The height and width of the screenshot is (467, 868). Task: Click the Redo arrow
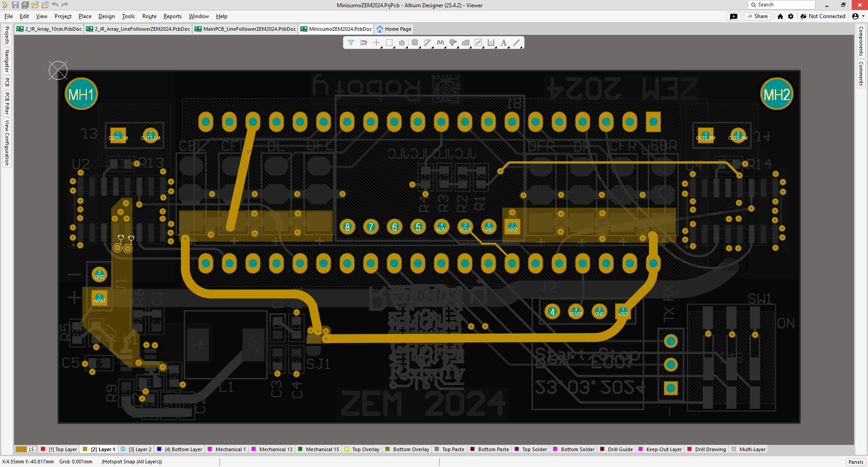65,5
